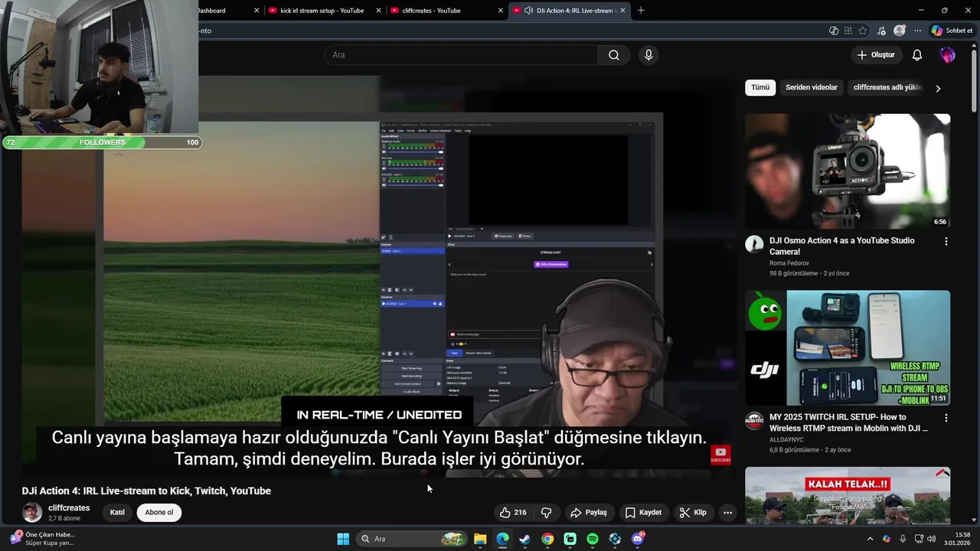Open the Windows Start menu
Image resolution: width=980 pixels, height=551 pixels.
[343, 539]
